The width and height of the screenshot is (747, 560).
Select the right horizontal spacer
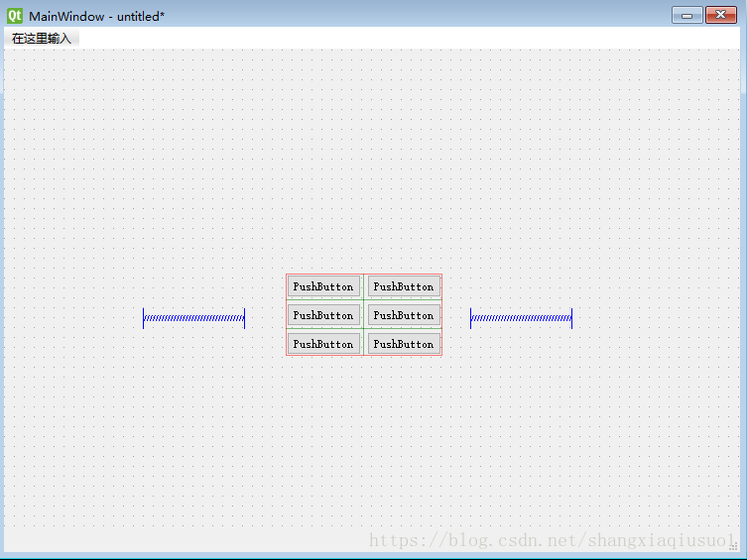tap(521, 318)
